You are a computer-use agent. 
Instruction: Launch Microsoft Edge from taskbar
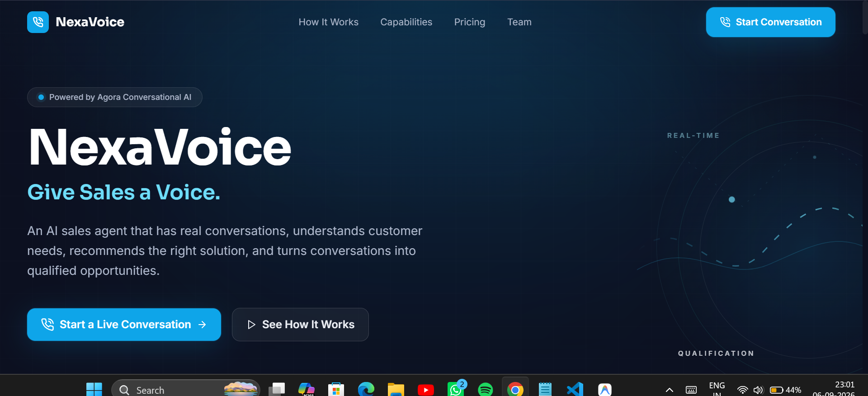366,390
